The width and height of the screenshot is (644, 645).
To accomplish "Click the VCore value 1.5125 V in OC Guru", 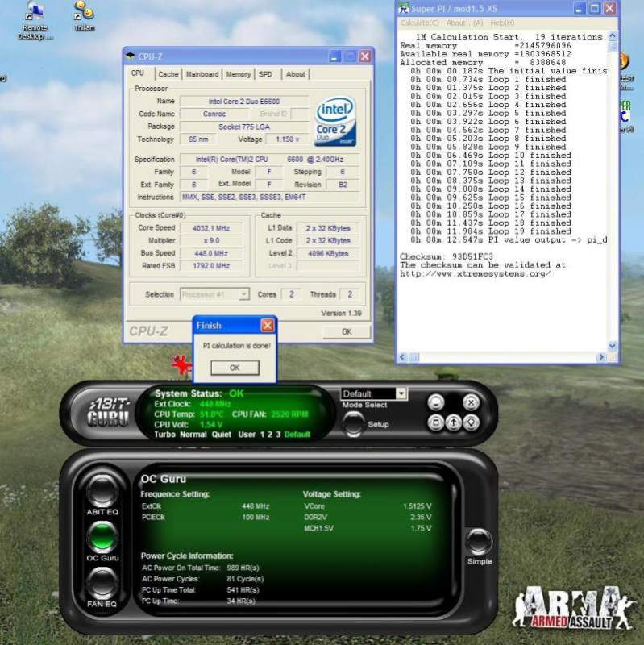I will coord(417,506).
